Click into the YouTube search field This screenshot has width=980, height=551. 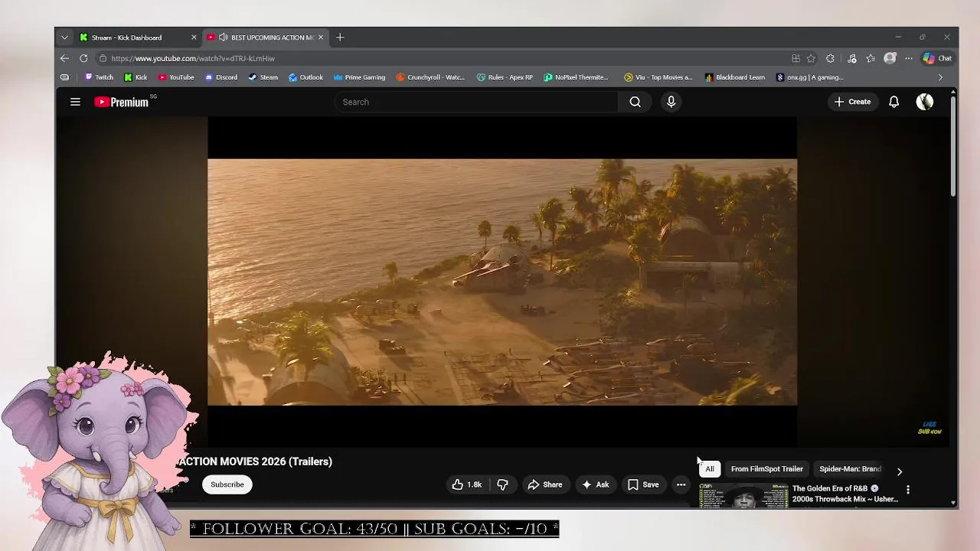click(475, 102)
